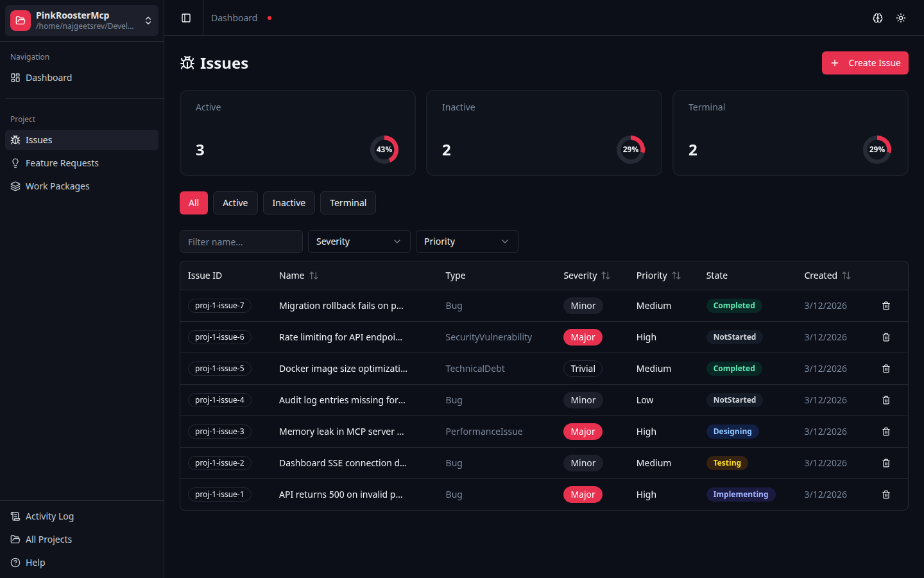Viewport: 924px width, 578px height.
Task: Open issue badge proj-1-issue-3
Action: (x=219, y=432)
